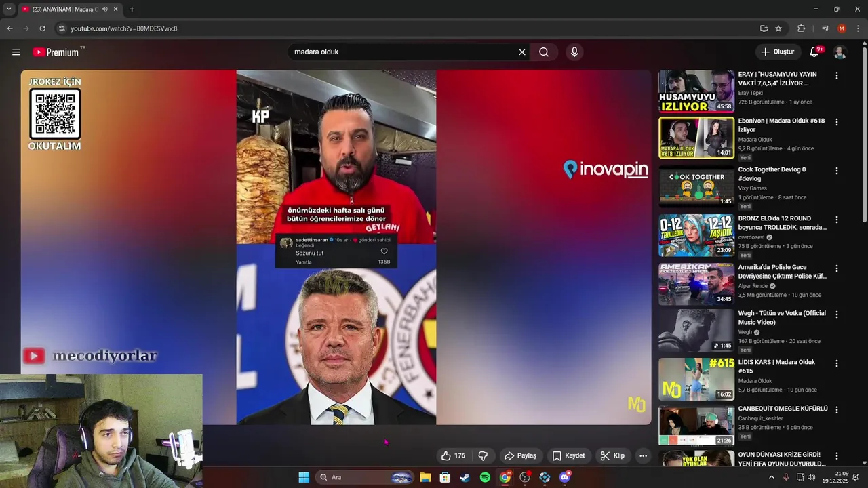Viewport: 868px width, 488px height.
Task: Open the Alper Rende channel link
Action: (x=753, y=286)
